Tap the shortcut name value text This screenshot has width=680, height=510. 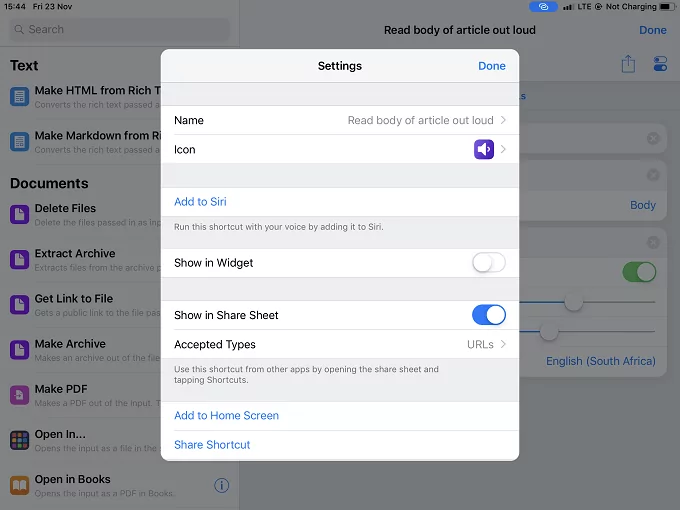pos(420,120)
